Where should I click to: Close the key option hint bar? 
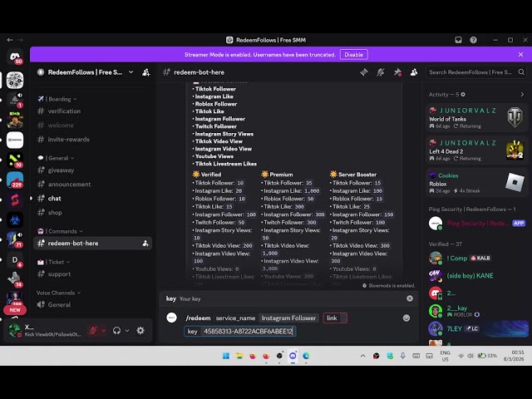click(410, 298)
